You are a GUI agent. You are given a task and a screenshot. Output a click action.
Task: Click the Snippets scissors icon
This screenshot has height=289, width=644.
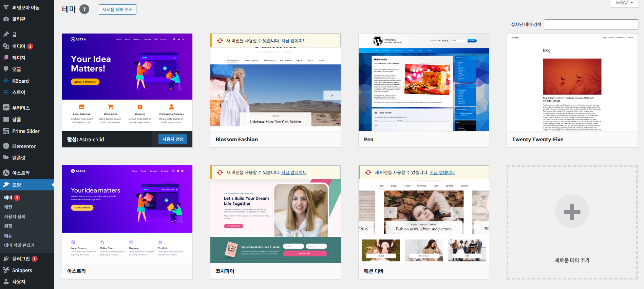point(6,270)
